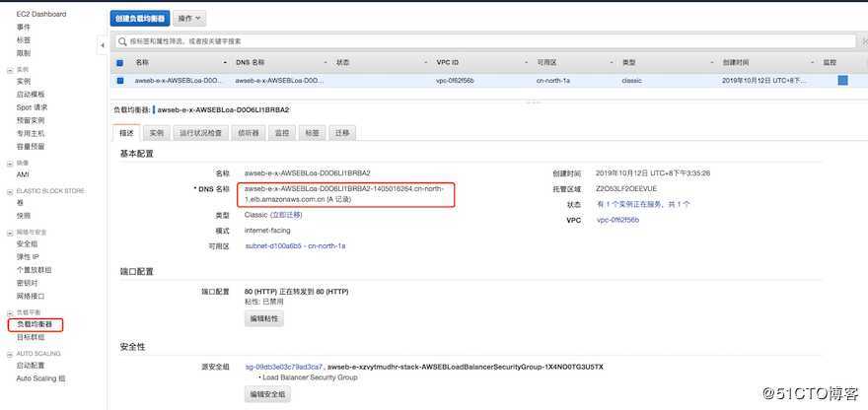
Task: Open 限制 in the sidebar
Action: coord(24,53)
